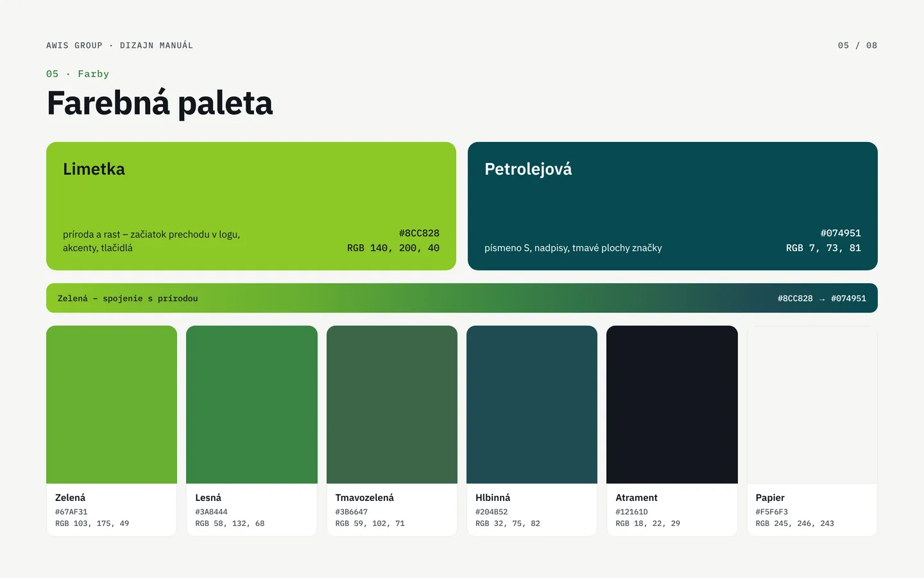The height and width of the screenshot is (578, 924).
Task: Click the Petrolejová dark teal color card
Action: [672, 206]
